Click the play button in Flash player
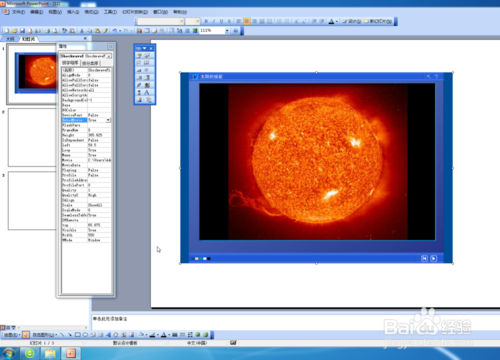The image size is (500, 360). pos(433,258)
